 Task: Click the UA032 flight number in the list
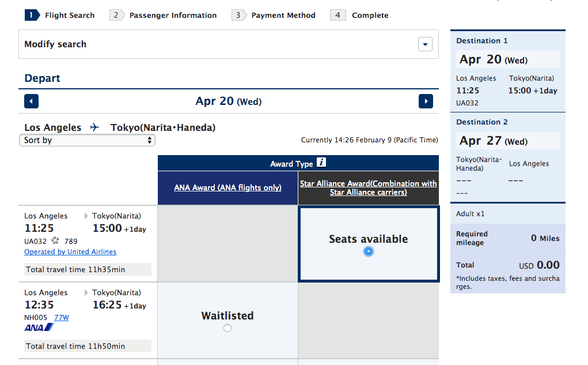coord(36,241)
